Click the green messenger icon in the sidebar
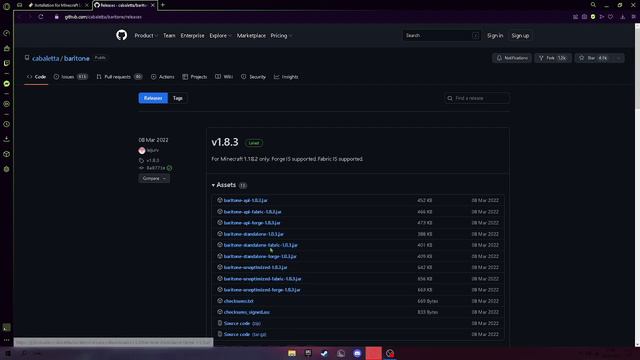Image resolution: width=640 pixels, height=360 pixels. point(7,83)
